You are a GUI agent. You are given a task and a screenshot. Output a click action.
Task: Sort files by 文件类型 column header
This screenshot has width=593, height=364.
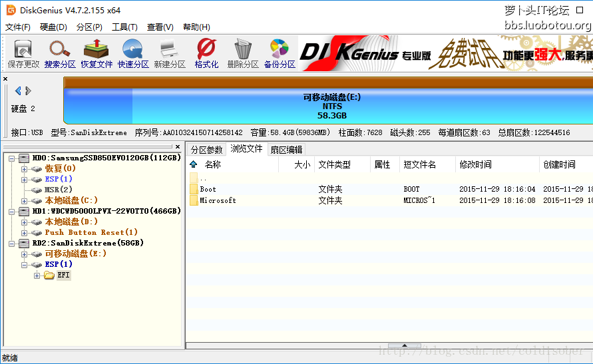click(342, 164)
